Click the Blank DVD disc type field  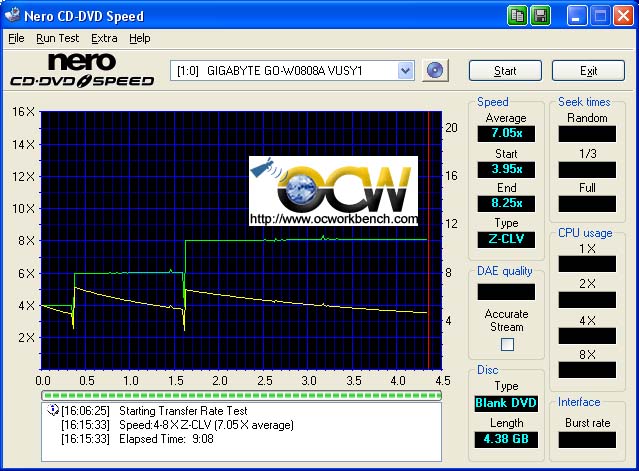(506, 403)
